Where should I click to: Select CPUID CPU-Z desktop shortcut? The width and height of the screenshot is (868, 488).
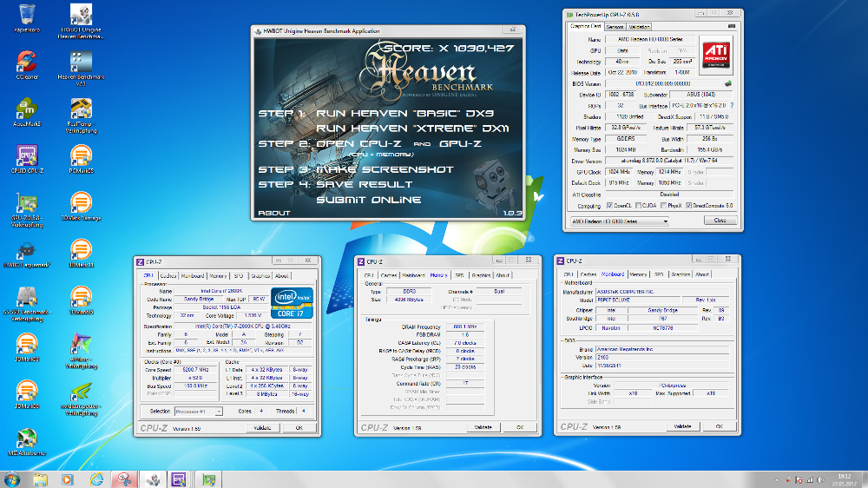pyautogui.click(x=27, y=159)
